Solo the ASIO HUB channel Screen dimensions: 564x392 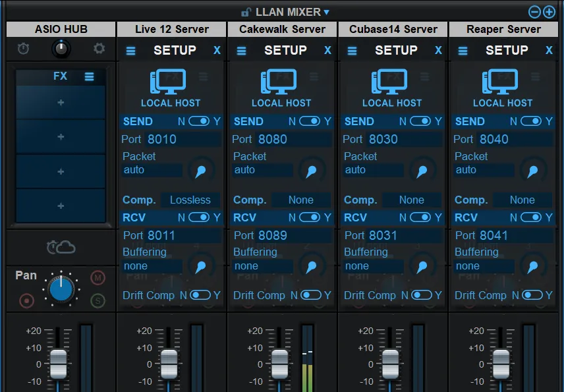pyautogui.click(x=98, y=300)
